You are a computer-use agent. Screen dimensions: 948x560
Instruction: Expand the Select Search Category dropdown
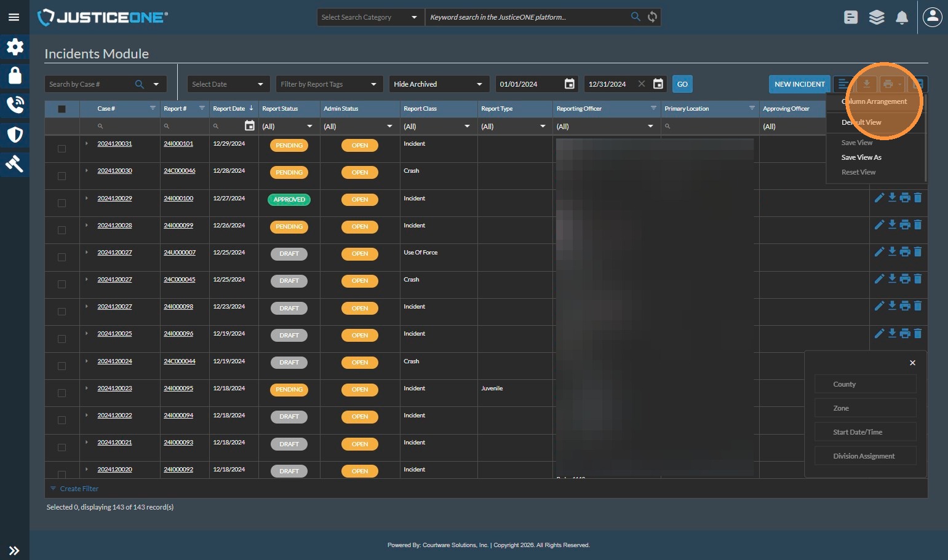[x=369, y=17]
